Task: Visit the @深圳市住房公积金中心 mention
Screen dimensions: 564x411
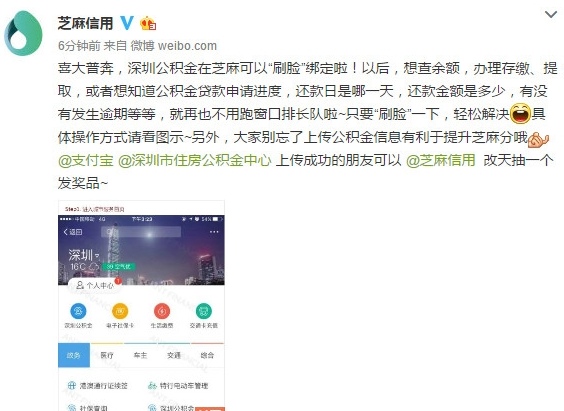Action: coord(195,160)
